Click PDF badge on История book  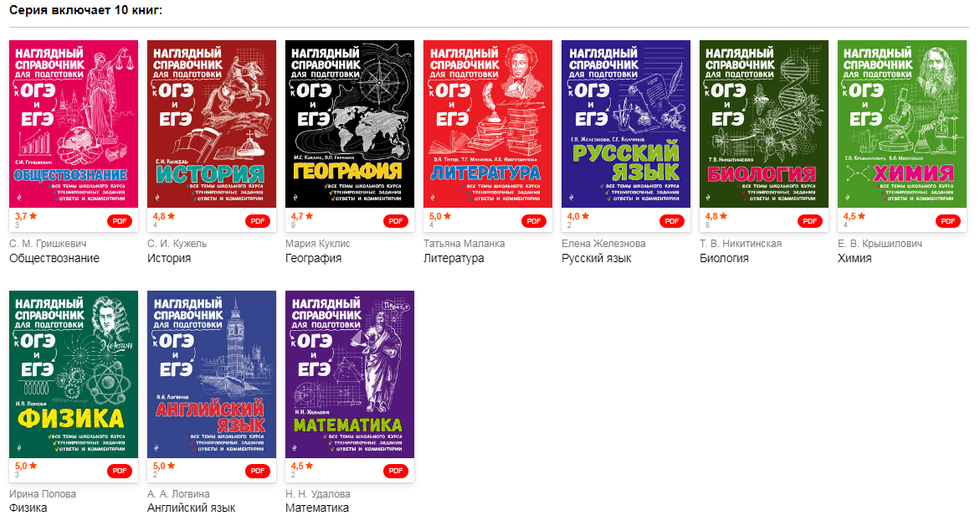click(x=258, y=221)
